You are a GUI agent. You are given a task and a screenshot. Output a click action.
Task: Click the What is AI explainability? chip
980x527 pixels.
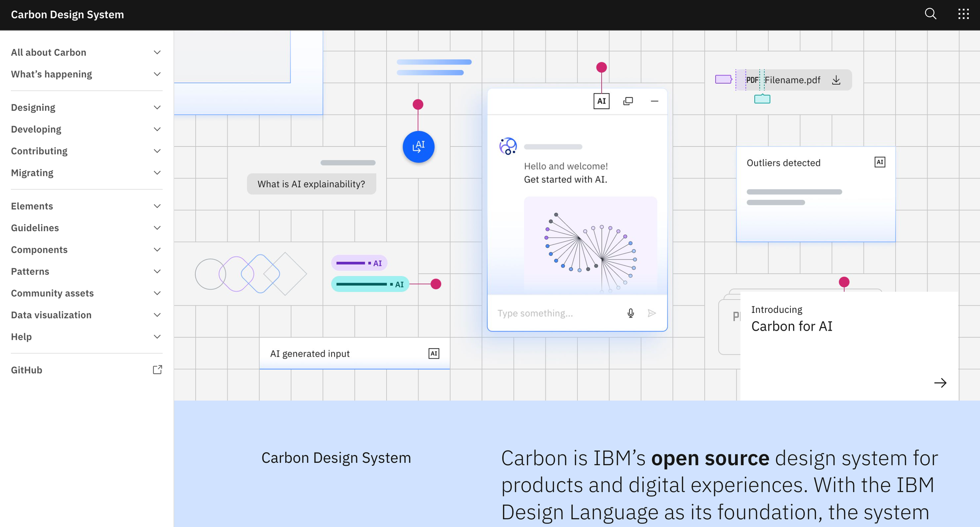(312, 184)
